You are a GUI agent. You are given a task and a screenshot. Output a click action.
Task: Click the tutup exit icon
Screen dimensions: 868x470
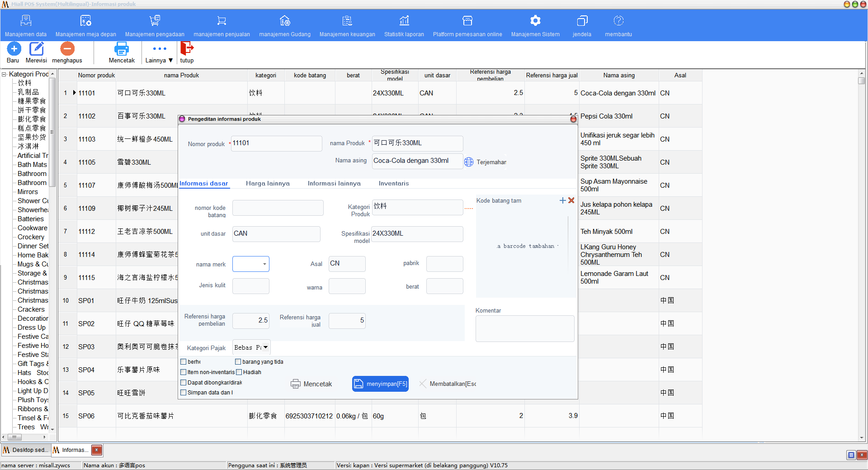(187, 48)
